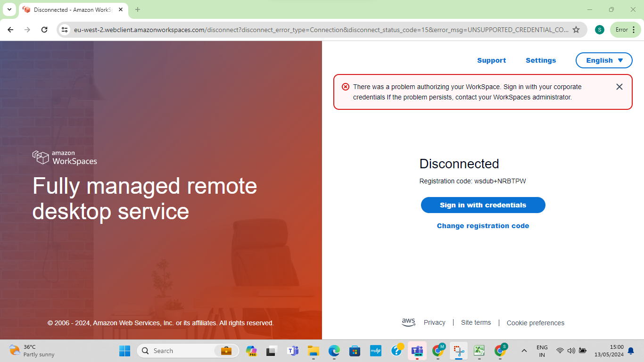Bookmark this page with the star icon
The height and width of the screenshot is (362, 644).
(576, 30)
